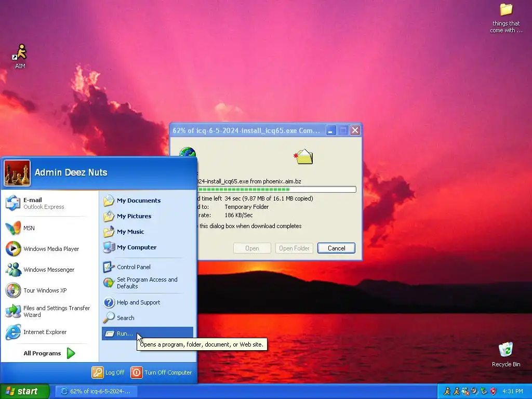Click the greyed Open button in download dialog
The image size is (532, 399).
pos(252,248)
